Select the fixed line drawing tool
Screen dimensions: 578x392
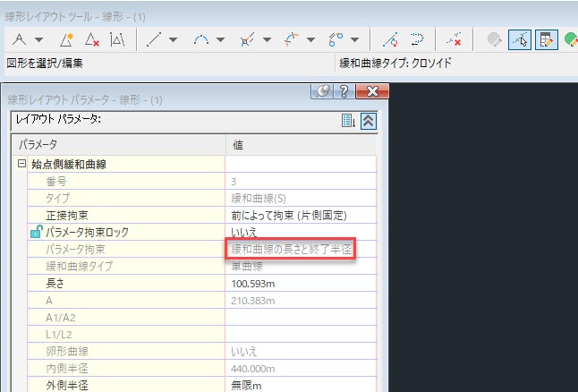[154, 39]
